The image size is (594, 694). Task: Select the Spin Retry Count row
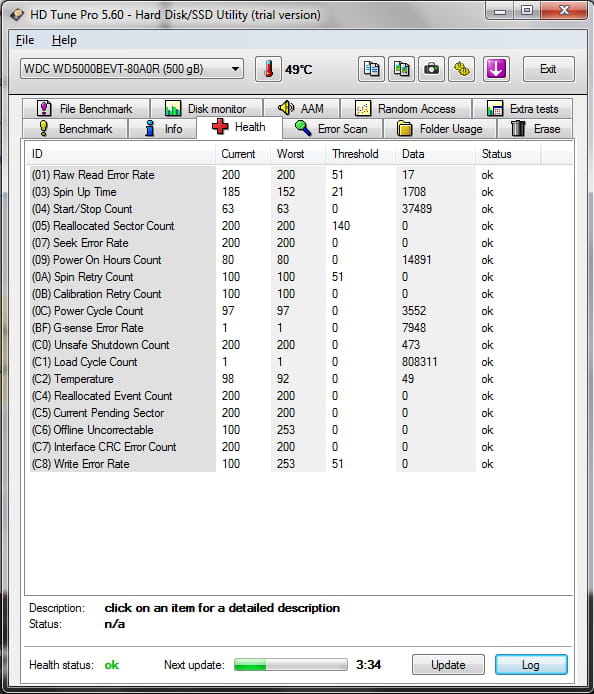(286, 277)
